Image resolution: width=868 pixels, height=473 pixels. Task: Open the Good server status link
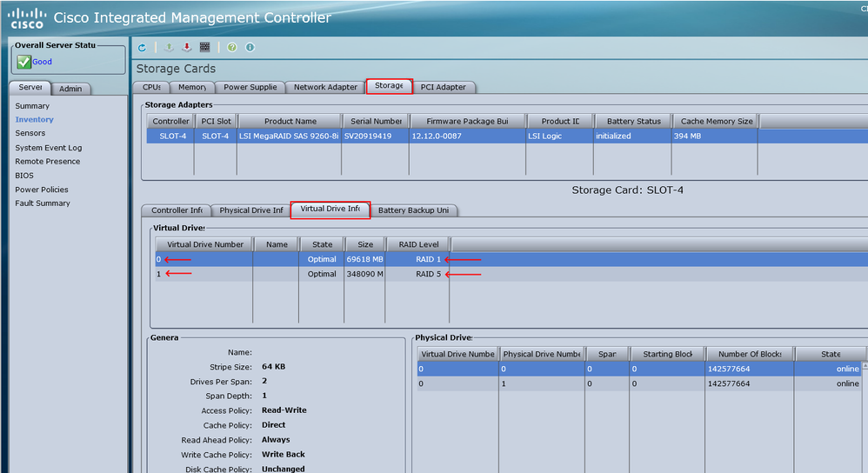(x=42, y=62)
